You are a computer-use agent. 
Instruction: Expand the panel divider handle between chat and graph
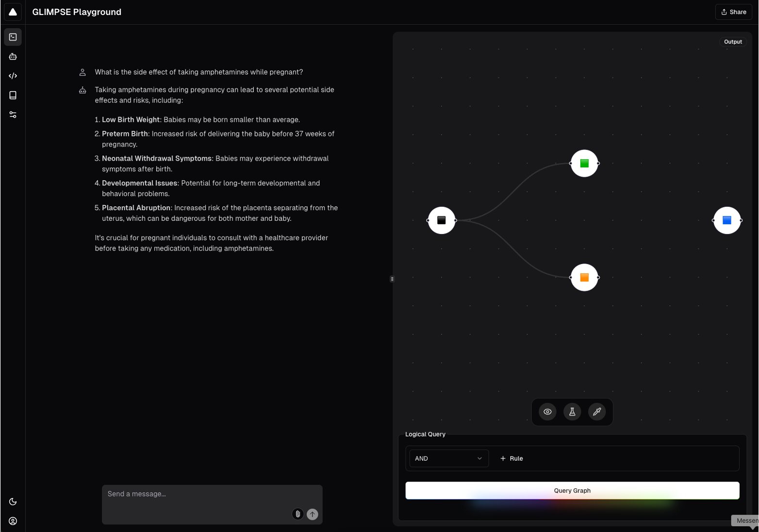pyautogui.click(x=392, y=279)
